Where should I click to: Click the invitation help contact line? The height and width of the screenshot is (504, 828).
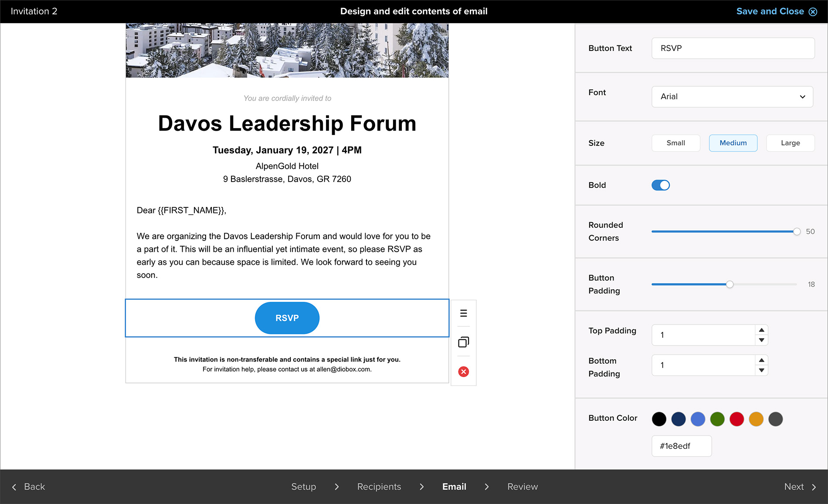pyautogui.click(x=287, y=369)
